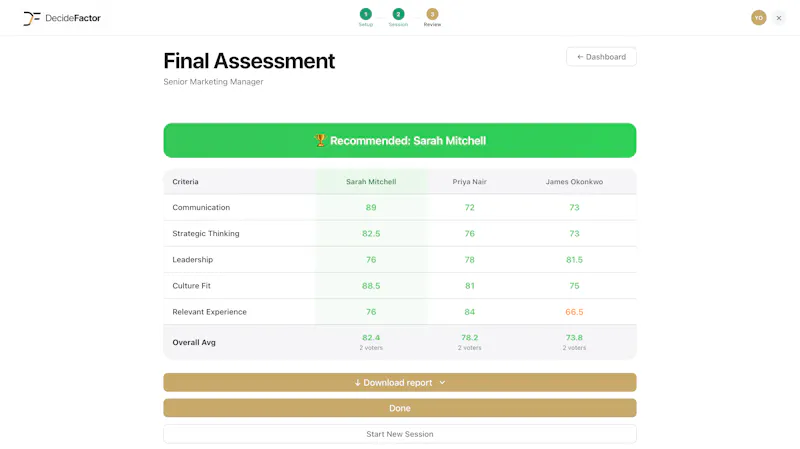
Task: Click Priya Nair's Communication score 72
Action: point(469,208)
